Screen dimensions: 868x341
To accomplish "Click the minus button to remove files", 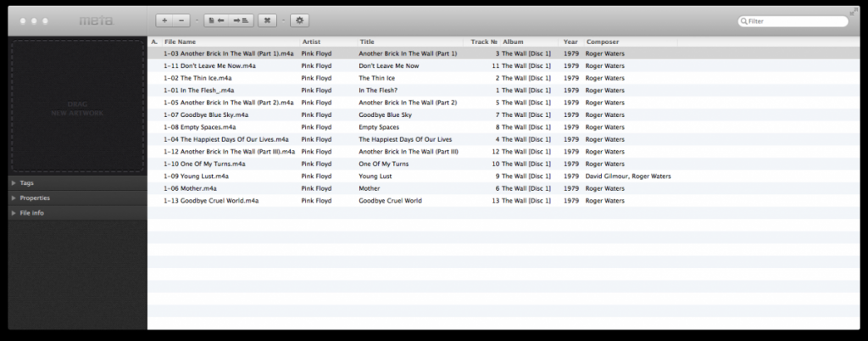I will coord(182,20).
